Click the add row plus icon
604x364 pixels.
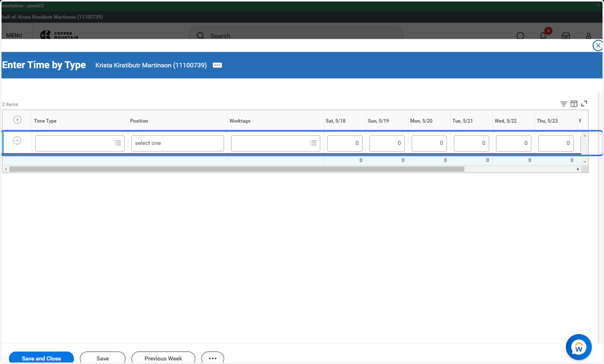17,120
